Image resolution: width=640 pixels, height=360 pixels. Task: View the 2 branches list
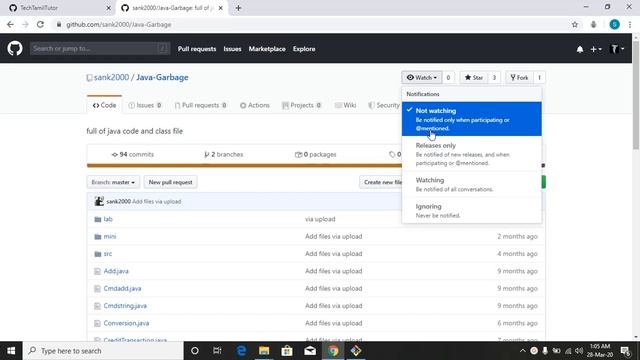224,154
